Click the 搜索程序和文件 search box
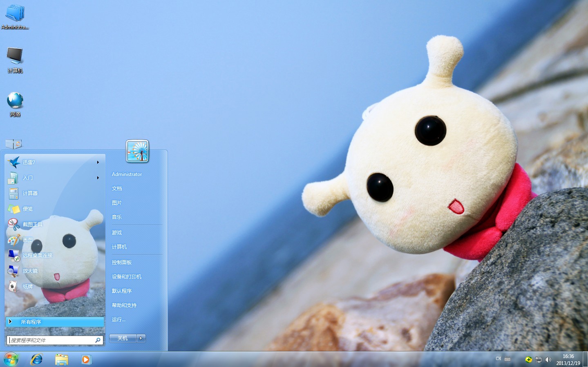The image size is (588, 367). [55, 340]
